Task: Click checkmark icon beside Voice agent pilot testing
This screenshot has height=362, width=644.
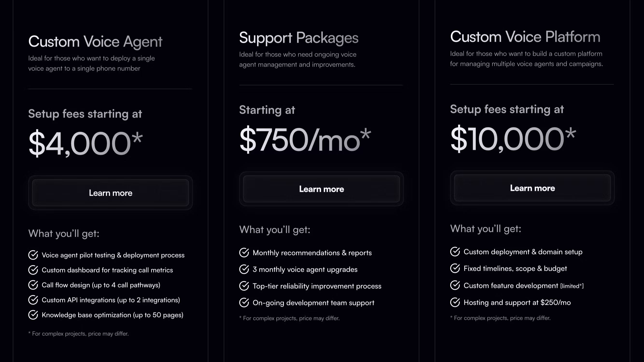Action: [33, 255]
